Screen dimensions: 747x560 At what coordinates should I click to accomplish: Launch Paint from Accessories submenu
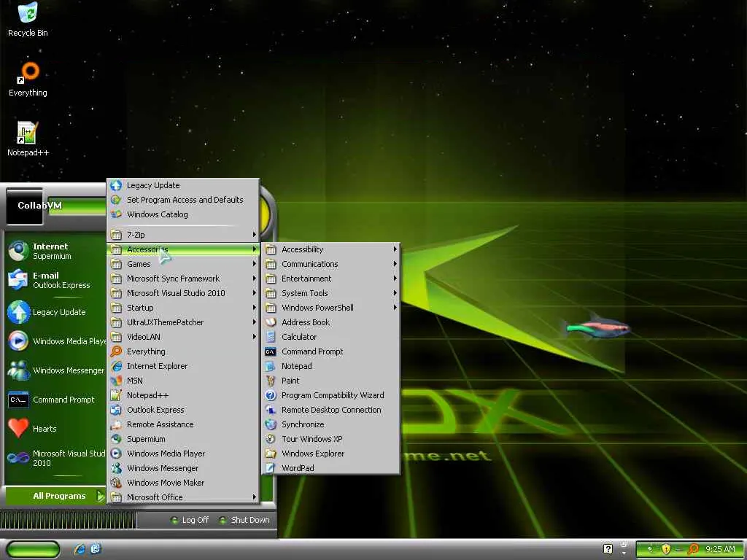tap(331, 381)
